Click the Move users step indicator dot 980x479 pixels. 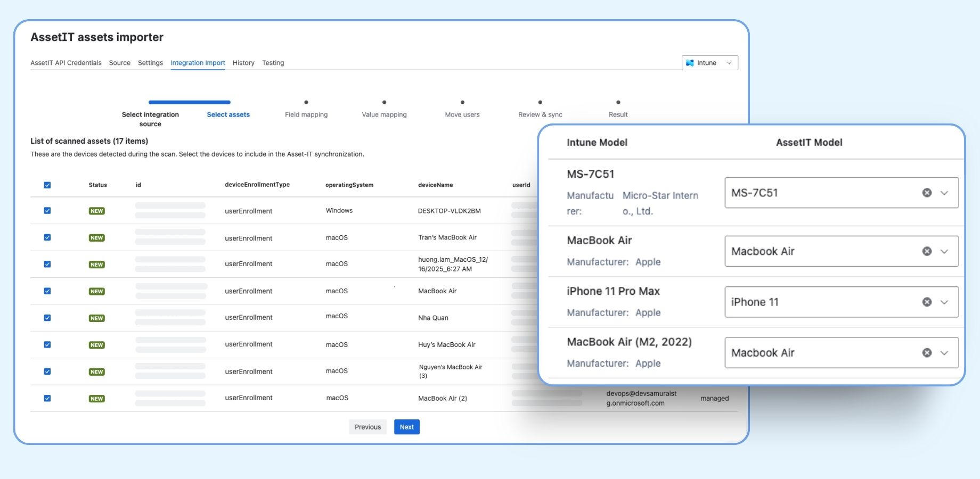point(462,102)
